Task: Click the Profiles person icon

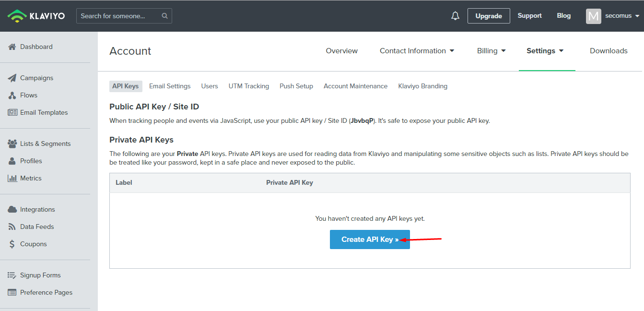Action: point(12,161)
